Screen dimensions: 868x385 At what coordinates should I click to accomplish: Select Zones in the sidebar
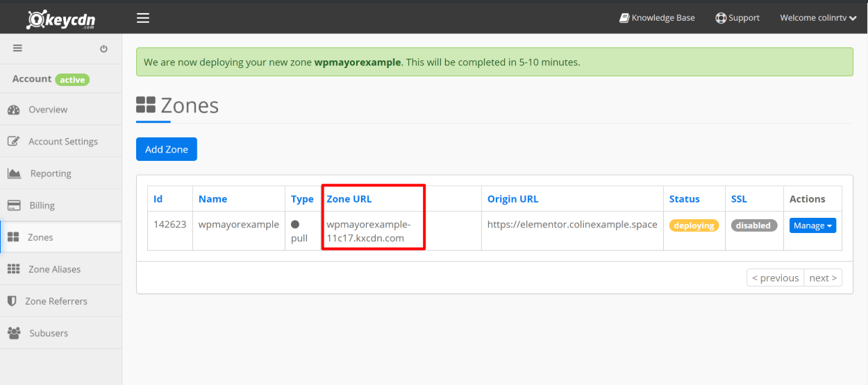point(60,237)
